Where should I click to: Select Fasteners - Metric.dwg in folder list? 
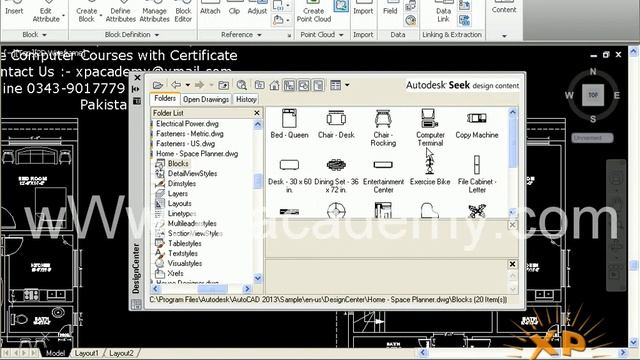(190, 133)
